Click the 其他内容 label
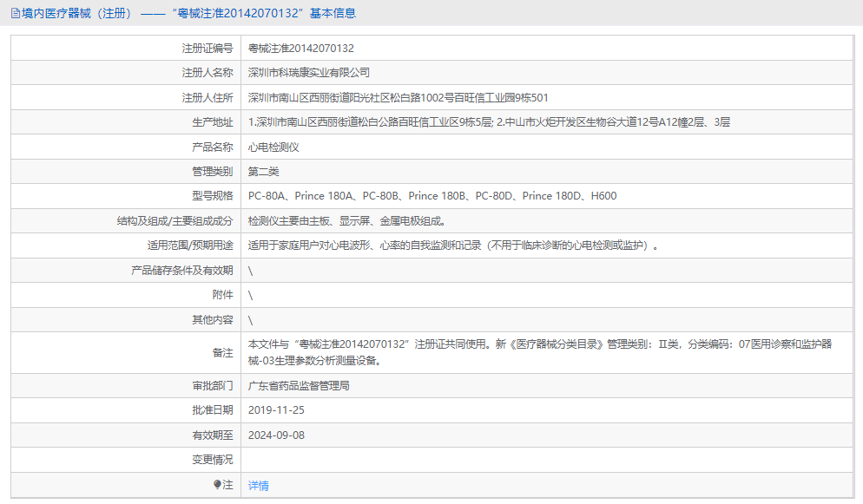 pyautogui.click(x=213, y=320)
